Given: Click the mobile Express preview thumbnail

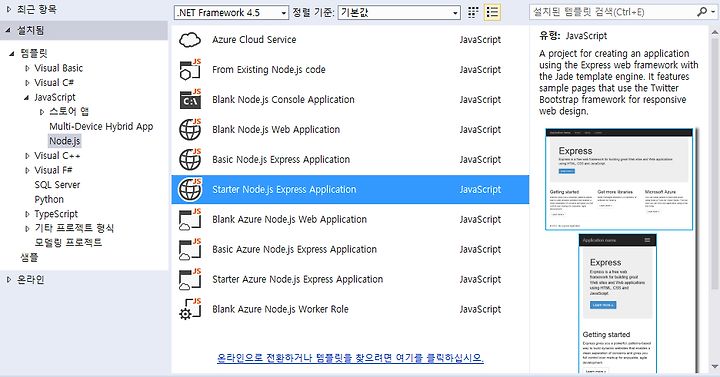Looking at the screenshot, I should click(618, 304).
